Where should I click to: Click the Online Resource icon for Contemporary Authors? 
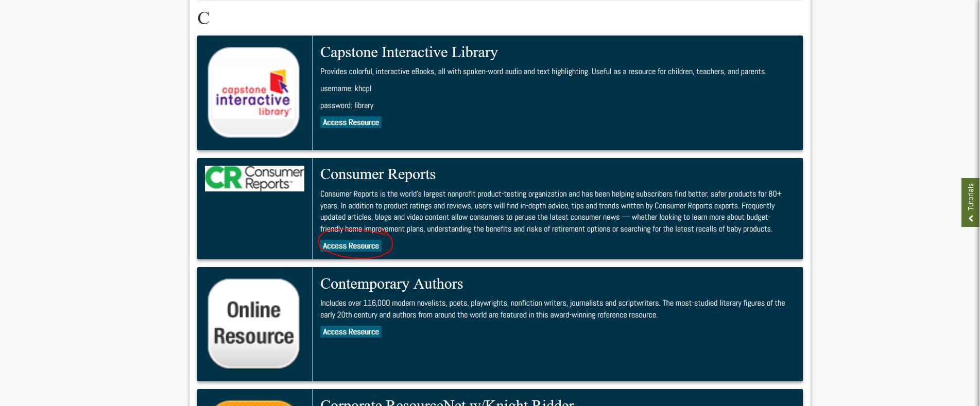pyautogui.click(x=253, y=324)
